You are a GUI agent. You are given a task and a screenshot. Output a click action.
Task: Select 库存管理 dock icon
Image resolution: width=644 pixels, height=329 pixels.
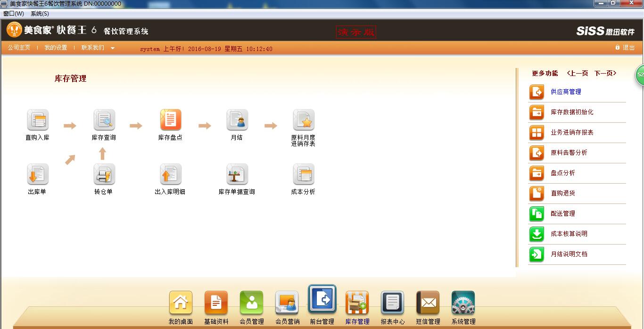pos(357,303)
